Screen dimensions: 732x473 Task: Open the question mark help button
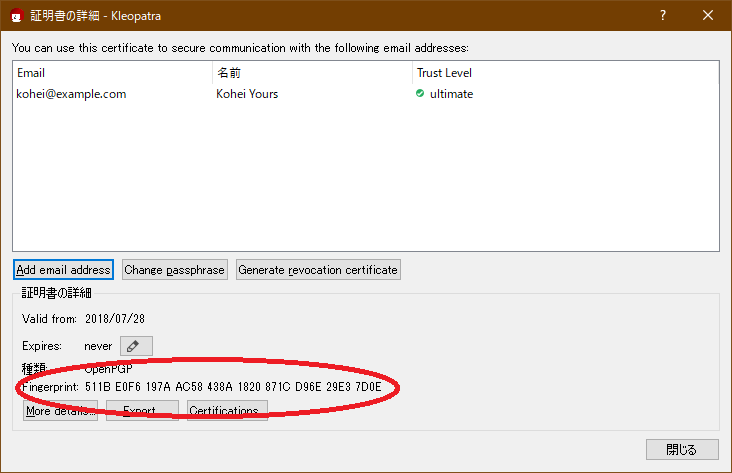click(x=663, y=15)
